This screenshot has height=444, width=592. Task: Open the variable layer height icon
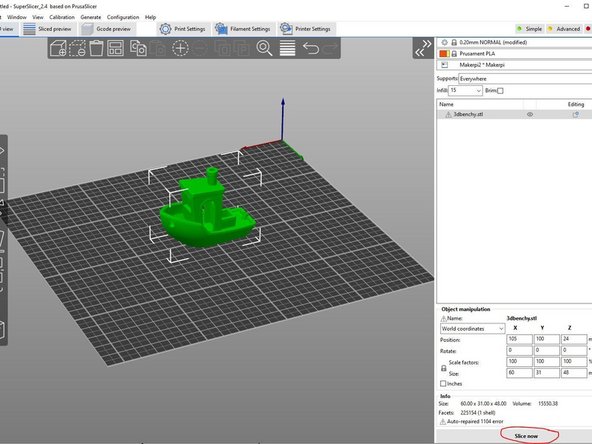click(x=287, y=48)
